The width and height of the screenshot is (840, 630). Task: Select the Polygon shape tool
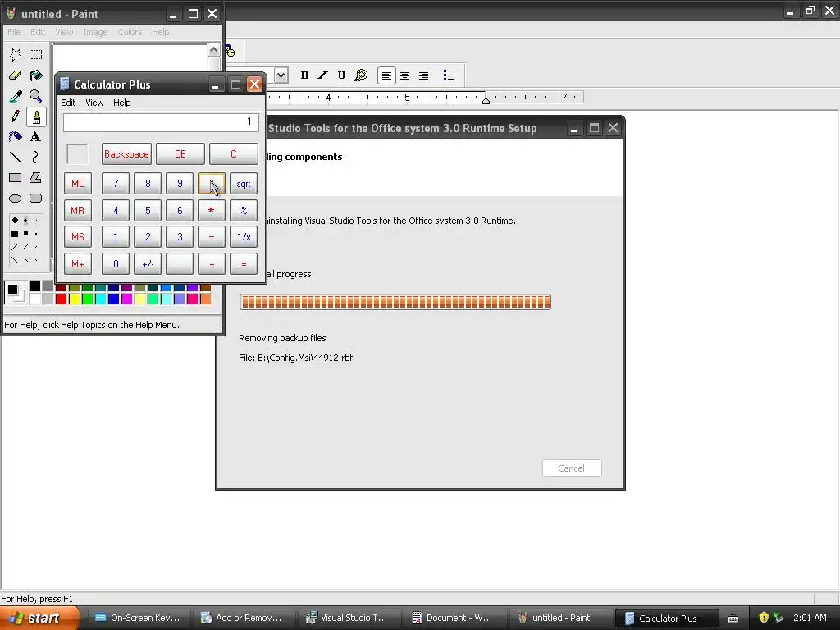(36, 177)
